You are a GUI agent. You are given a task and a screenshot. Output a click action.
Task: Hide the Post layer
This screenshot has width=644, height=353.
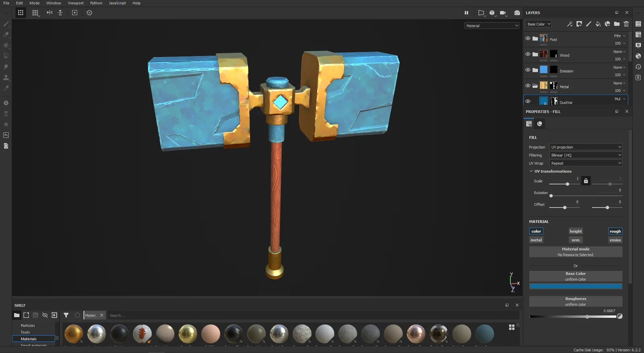pos(528,38)
